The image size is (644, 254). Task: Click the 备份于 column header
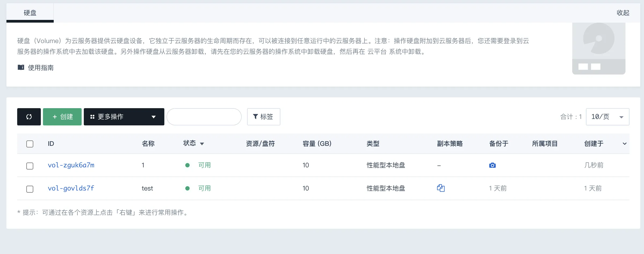[499, 144]
